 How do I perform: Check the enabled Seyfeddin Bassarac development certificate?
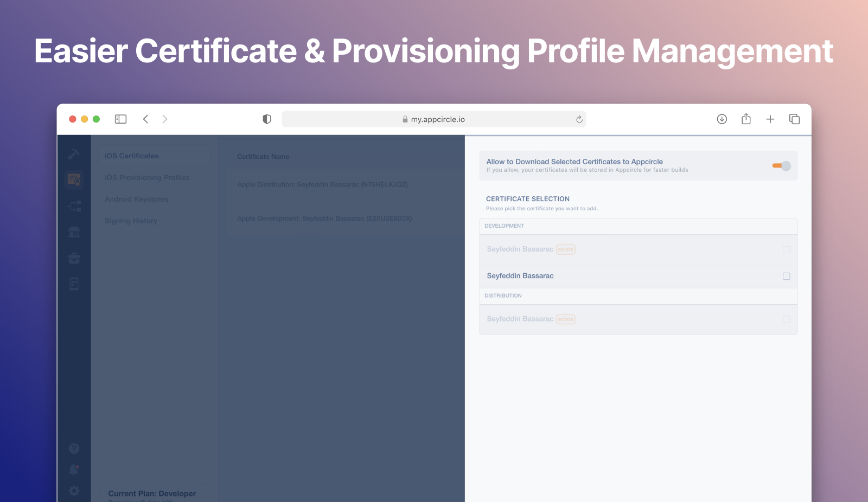787,276
